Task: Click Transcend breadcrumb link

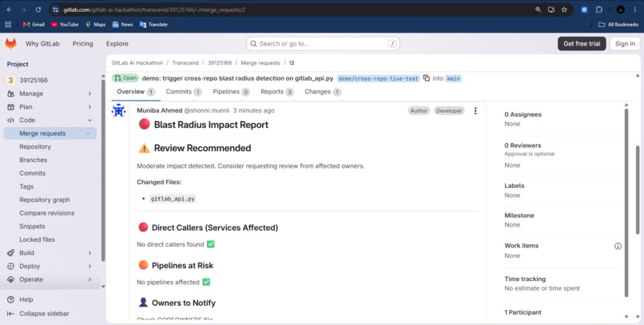Action: click(185, 63)
